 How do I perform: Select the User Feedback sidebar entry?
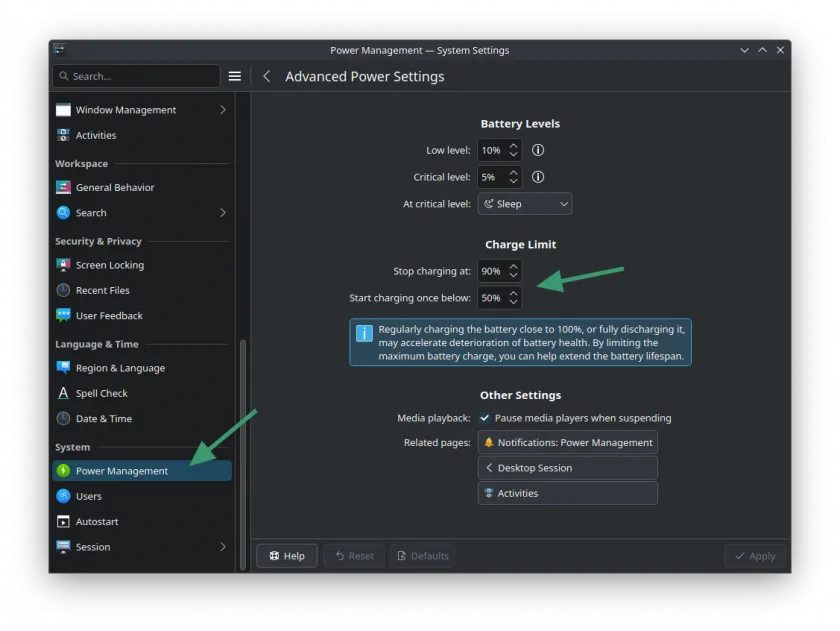[x=142, y=316]
